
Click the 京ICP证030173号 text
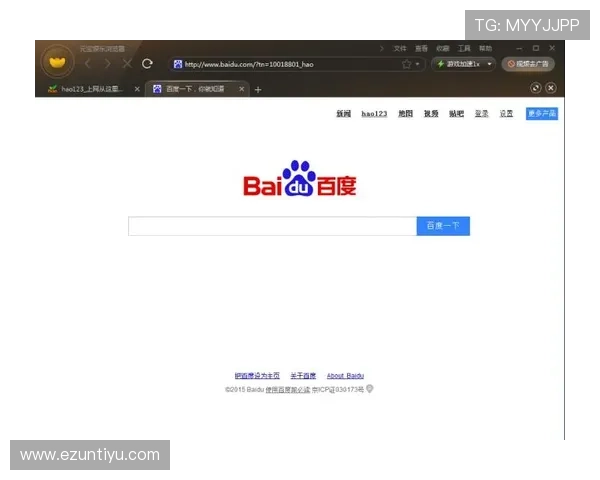pyautogui.click(x=338, y=390)
